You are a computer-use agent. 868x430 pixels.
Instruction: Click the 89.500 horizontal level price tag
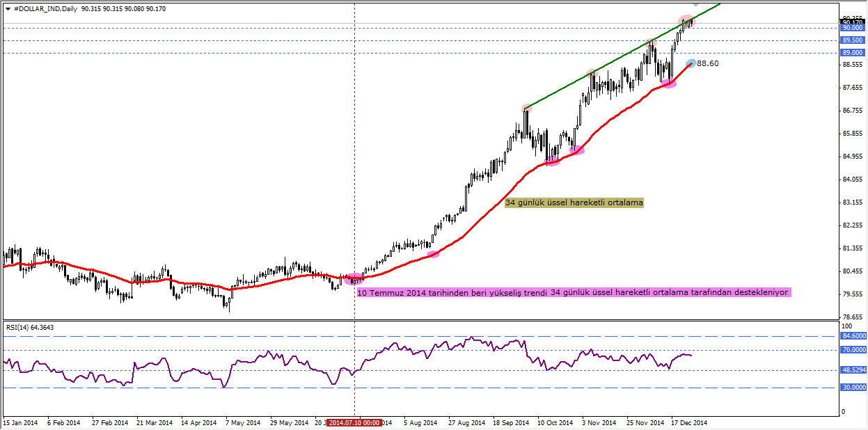click(x=852, y=40)
